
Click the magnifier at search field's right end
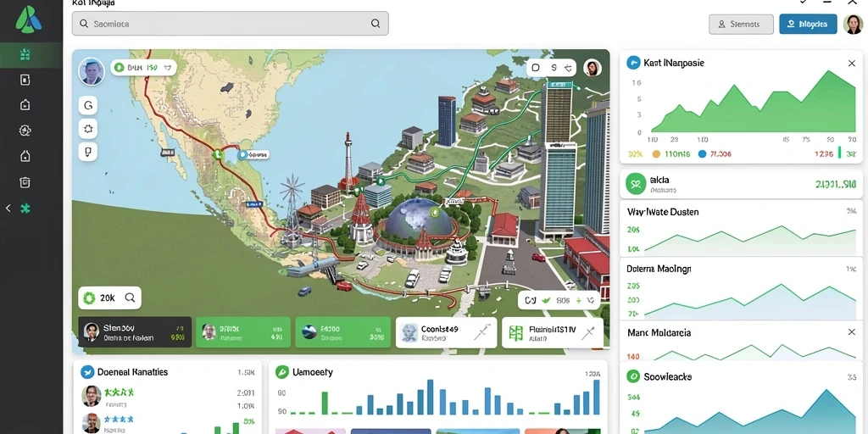[x=376, y=23]
